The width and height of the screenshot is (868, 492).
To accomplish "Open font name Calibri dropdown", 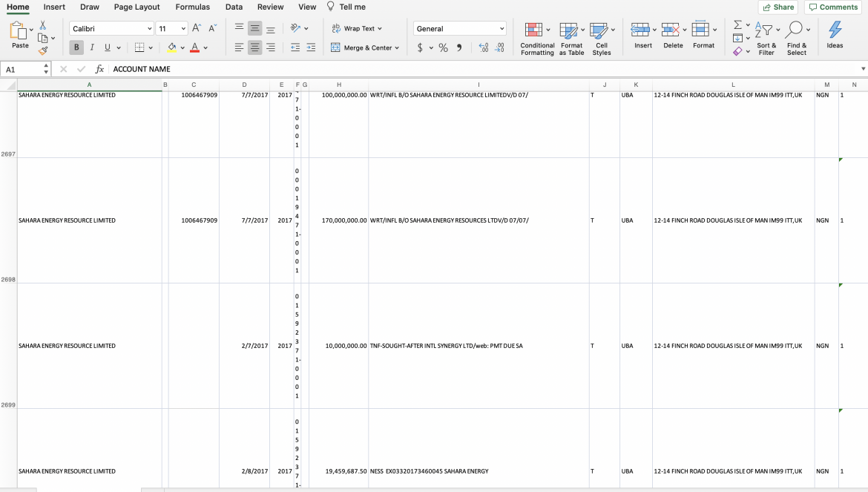I will pos(149,29).
